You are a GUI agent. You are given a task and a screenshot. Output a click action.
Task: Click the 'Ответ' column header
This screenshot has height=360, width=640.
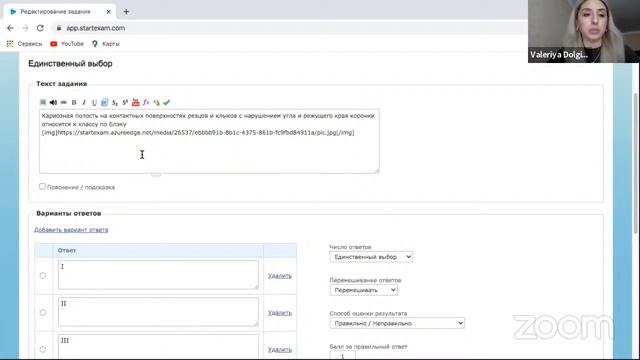pos(158,250)
